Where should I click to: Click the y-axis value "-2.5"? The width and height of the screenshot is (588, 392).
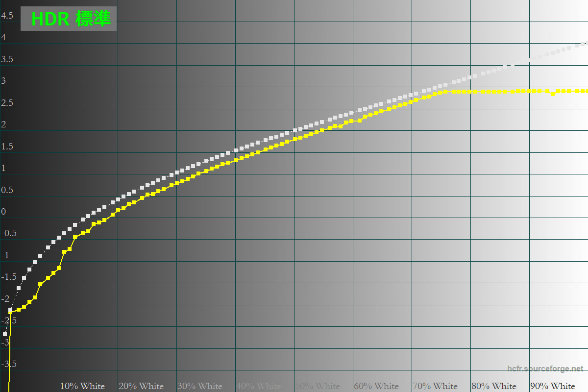9,320
